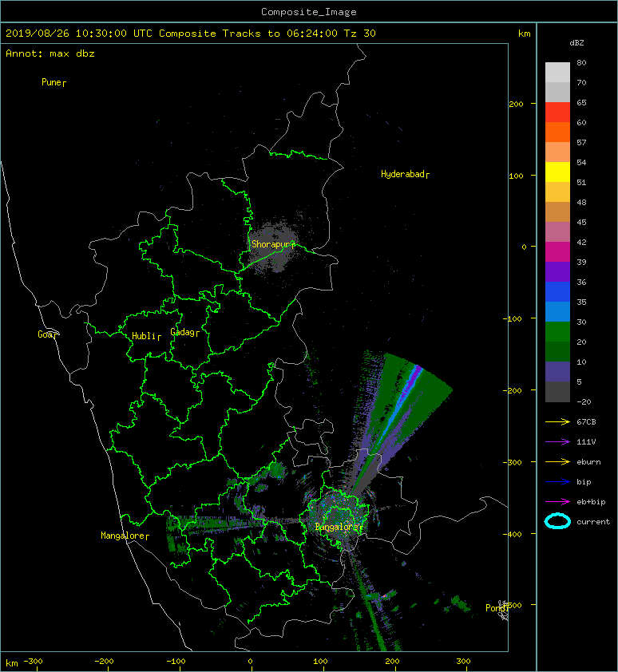Click the cyan current ellipse legend icon
This screenshot has width=618, height=672.
pyautogui.click(x=557, y=522)
